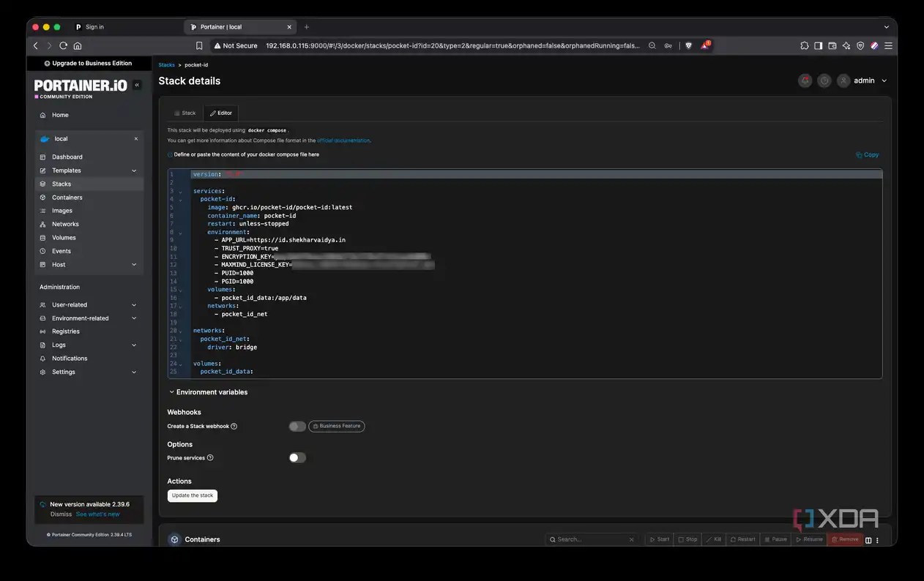Click the help icon beside admin
Screen dimensions: 924x581
coord(824,80)
